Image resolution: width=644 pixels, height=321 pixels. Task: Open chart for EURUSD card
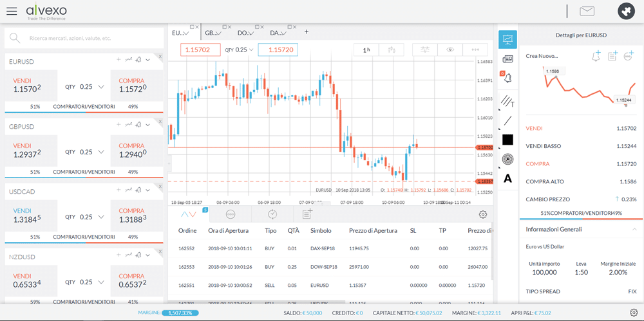pos(129,60)
